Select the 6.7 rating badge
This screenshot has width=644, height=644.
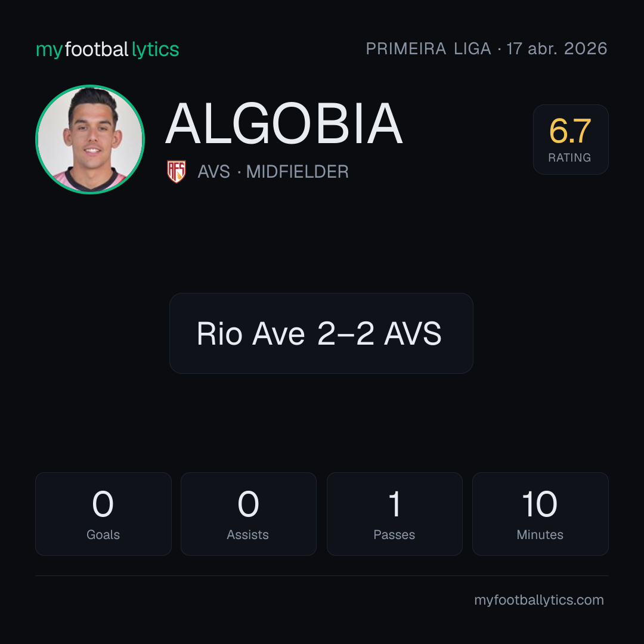(571, 139)
